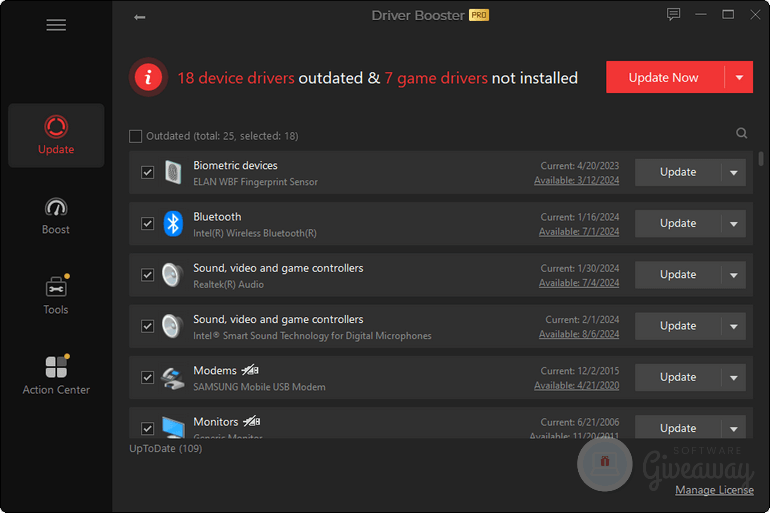Open Available: 7/4/2024 link

click(x=579, y=283)
